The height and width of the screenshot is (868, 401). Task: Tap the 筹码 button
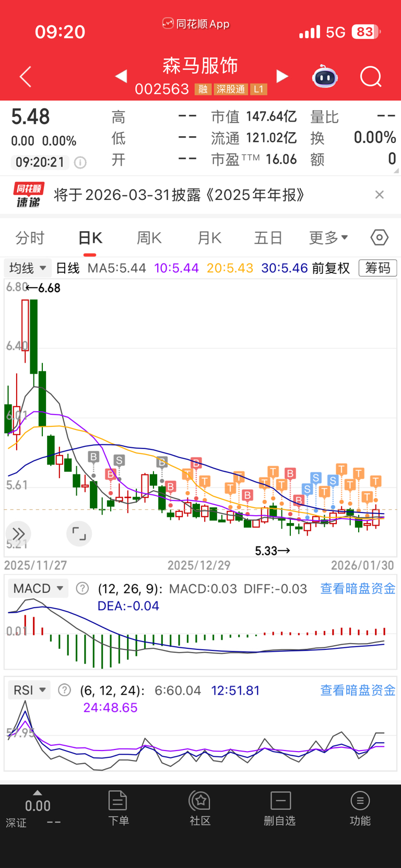point(378,268)
